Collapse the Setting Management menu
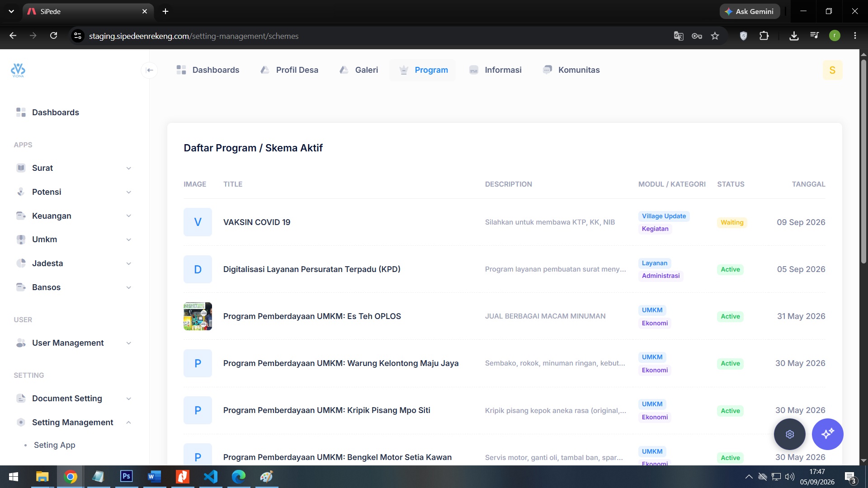Image resolution: width=868 pixels, height=488 pixels. coord(74,422)
